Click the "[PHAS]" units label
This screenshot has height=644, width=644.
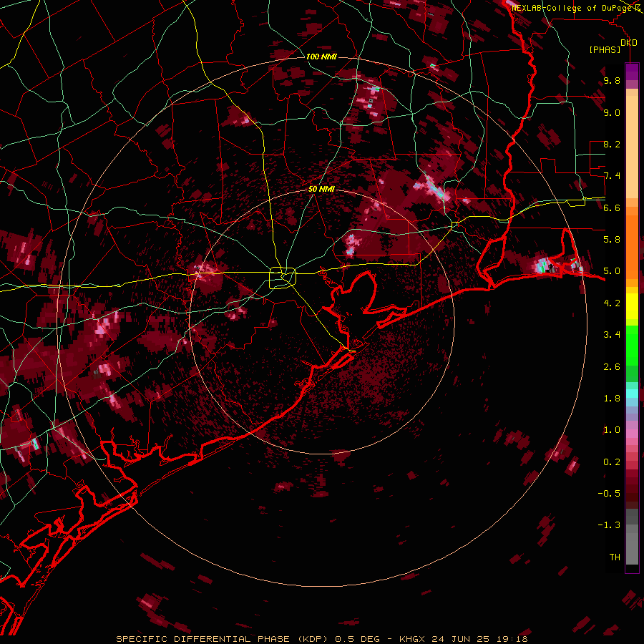click(605, 49)
